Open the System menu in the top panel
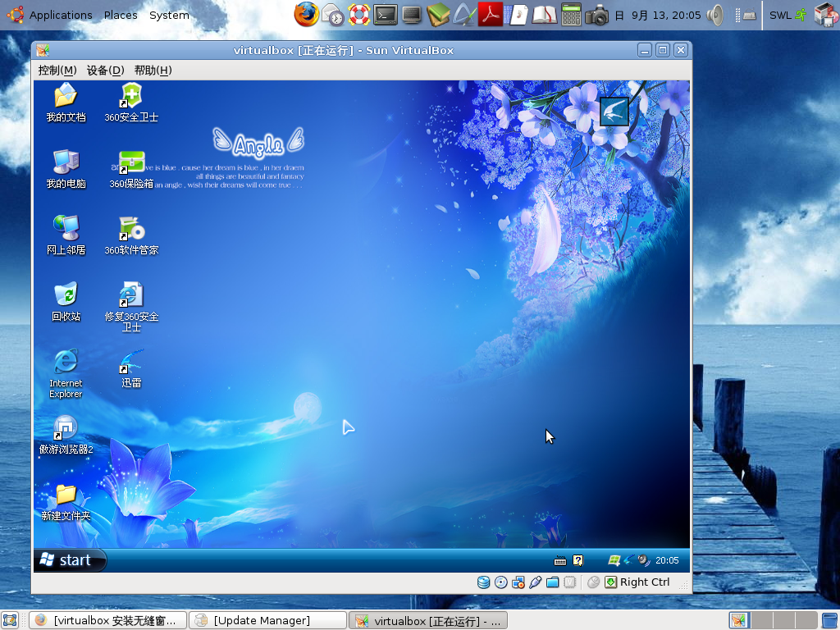 click(169, 15)
